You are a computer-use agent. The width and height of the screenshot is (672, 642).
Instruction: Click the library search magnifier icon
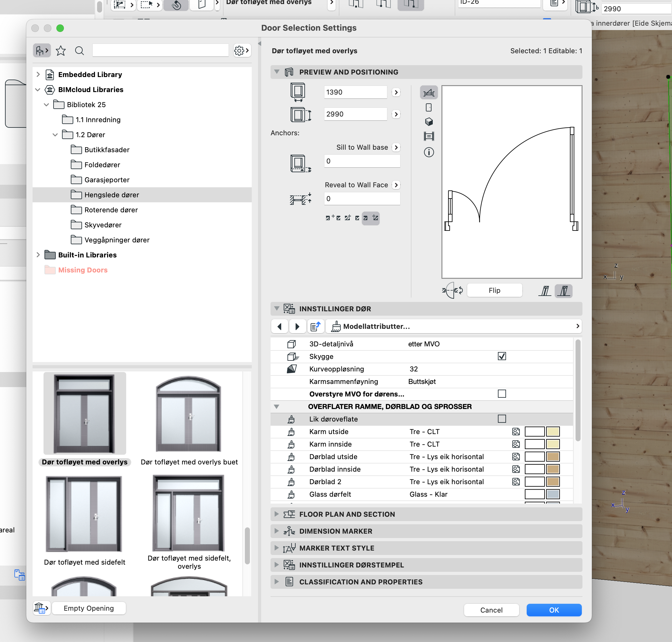[79, 51]
